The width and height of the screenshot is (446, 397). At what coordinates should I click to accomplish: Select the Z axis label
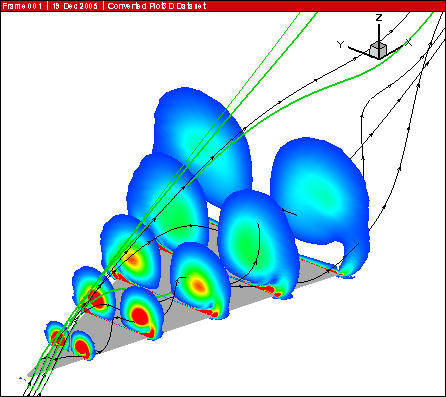pyautogui.click(x=379, y=18)
